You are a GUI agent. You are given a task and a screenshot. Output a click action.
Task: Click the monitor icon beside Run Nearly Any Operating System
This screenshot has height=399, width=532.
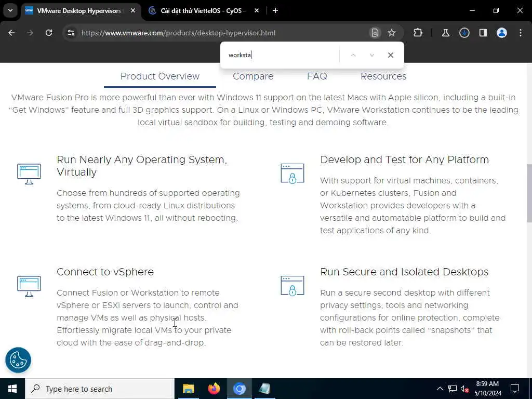[x=29, y=174]
